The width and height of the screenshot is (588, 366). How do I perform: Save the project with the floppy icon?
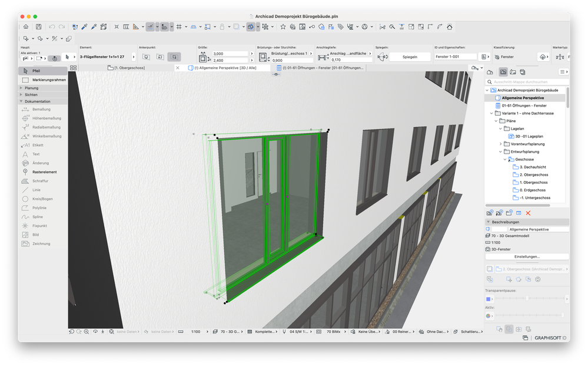pos(39,27)
